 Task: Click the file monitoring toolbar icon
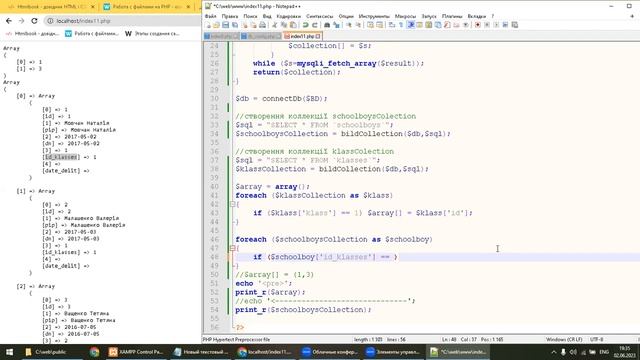tap(465, 25)
